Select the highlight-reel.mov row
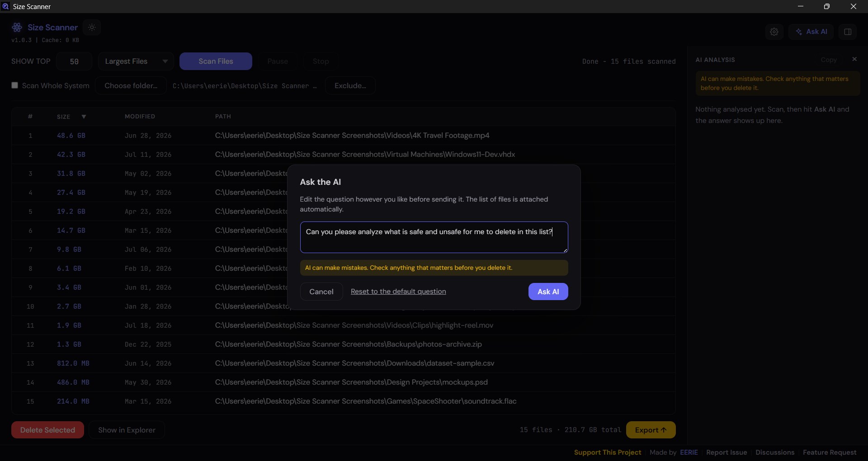 (344, 325)
